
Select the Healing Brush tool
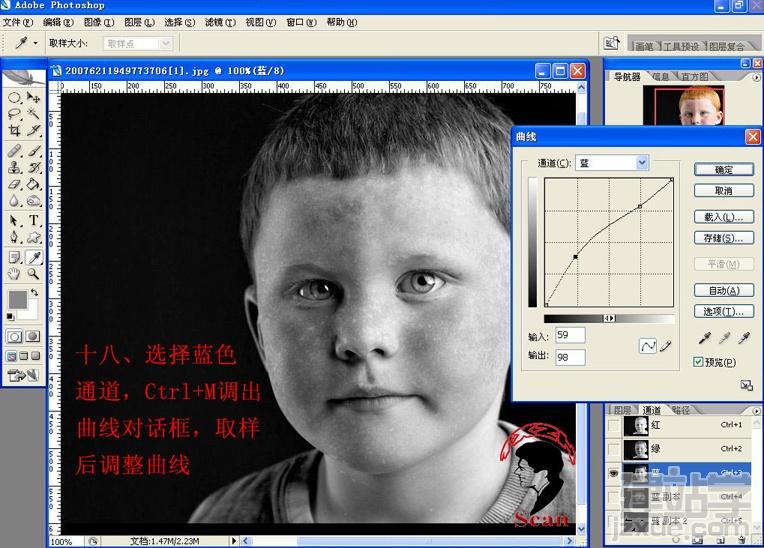[x=14, y=151]
